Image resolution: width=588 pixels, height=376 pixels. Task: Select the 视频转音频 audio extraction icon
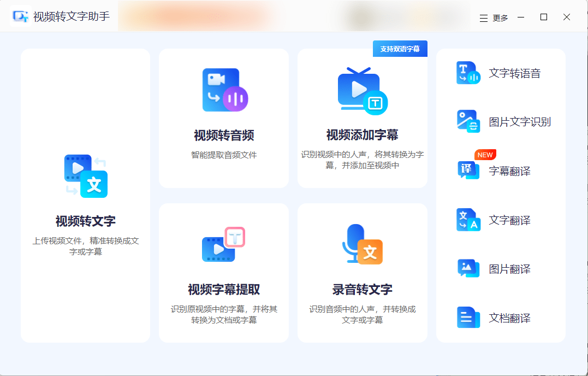(x=224, y=90)
